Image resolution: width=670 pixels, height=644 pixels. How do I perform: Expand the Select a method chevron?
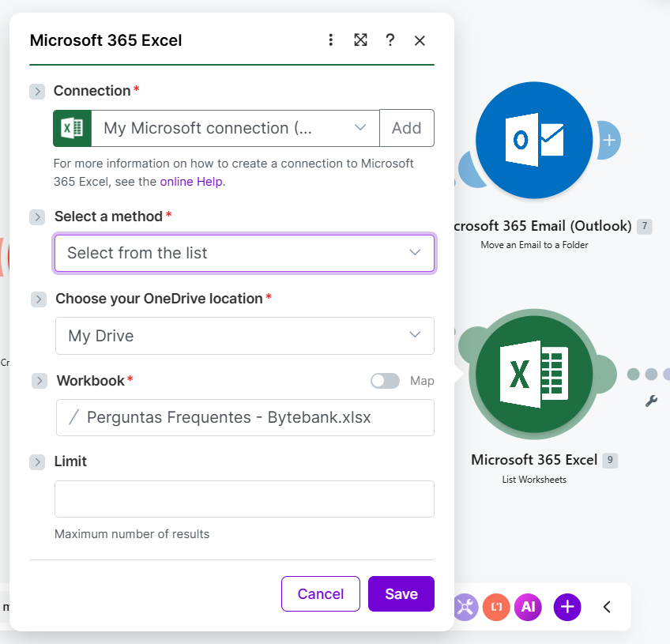[37, 217]
